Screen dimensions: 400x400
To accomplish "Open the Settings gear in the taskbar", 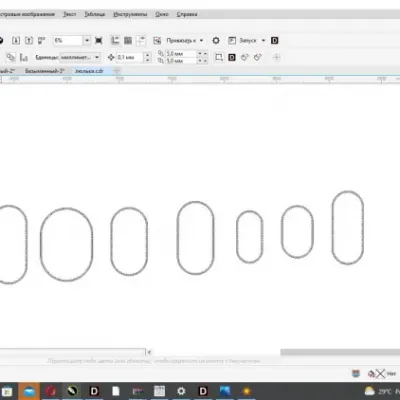I will [181, 391].
